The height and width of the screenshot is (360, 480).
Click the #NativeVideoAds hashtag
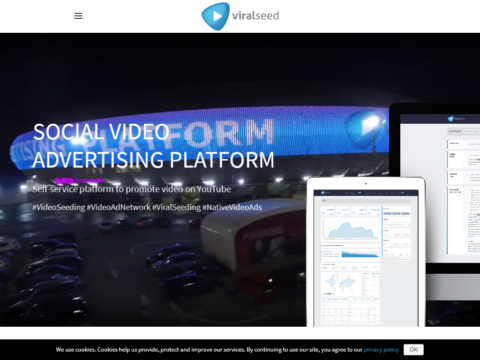pyautogui.click(x=232, y=207)
